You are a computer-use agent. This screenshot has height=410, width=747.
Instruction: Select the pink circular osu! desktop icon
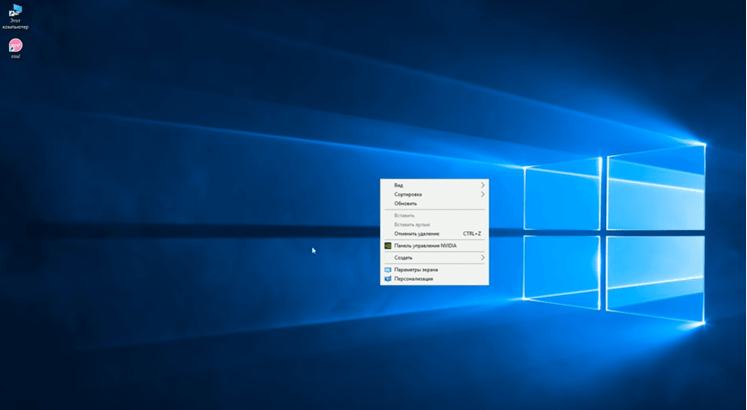(15, 45)
